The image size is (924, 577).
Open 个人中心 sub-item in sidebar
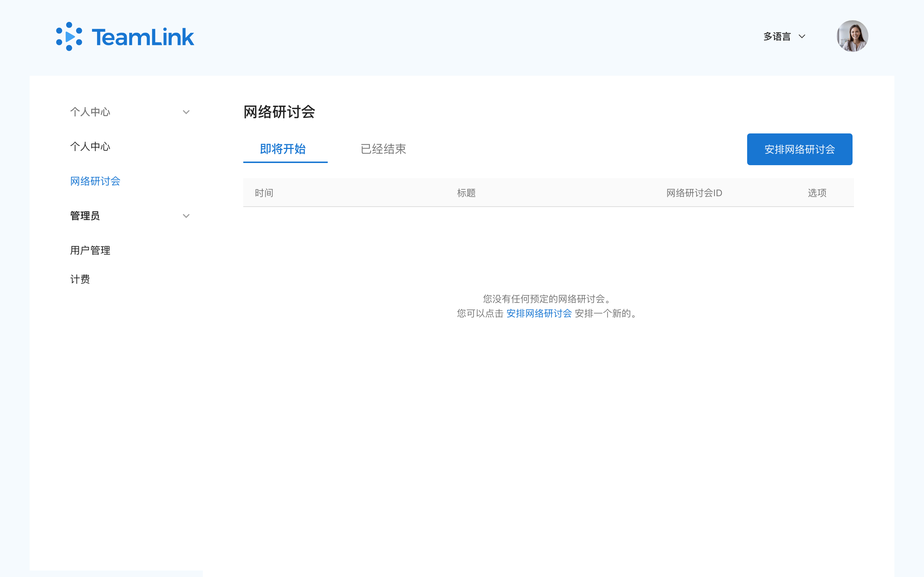(90, 146)
